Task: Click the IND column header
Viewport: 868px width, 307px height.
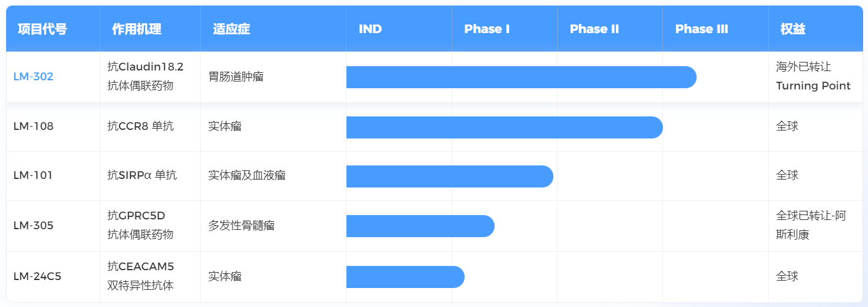Action: tap(370, 29)
